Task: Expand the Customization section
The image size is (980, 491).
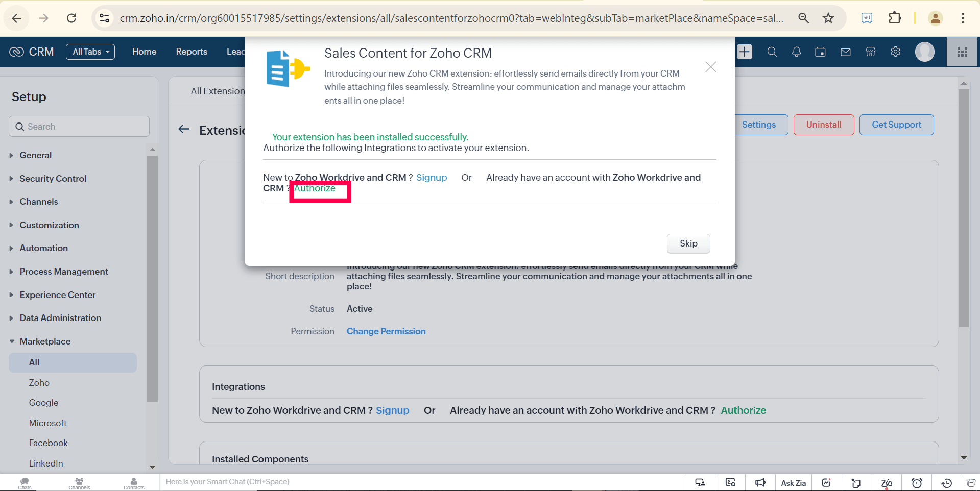Action: tap(49, 225)
